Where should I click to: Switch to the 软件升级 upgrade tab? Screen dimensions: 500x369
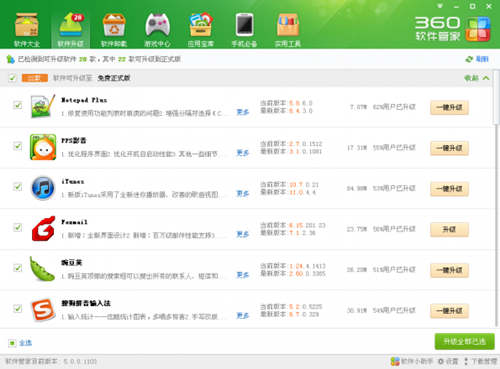point(70,30)
